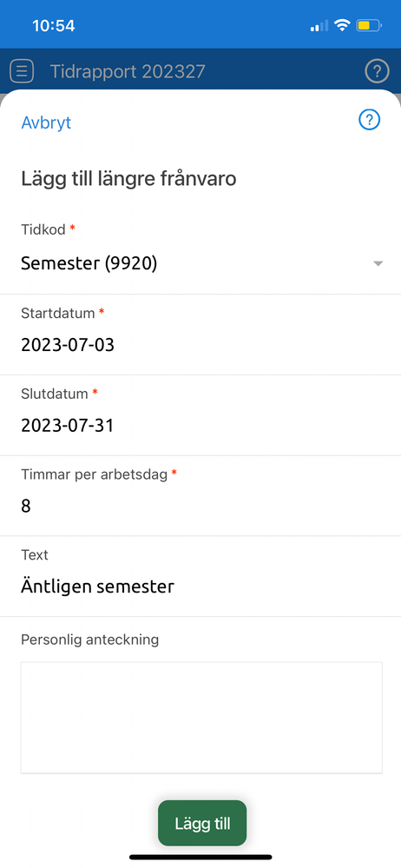Viewport: 401px width, 868px height.
Task: Focus the Personlig anteckning text area
Action: [x=201, y=718]
